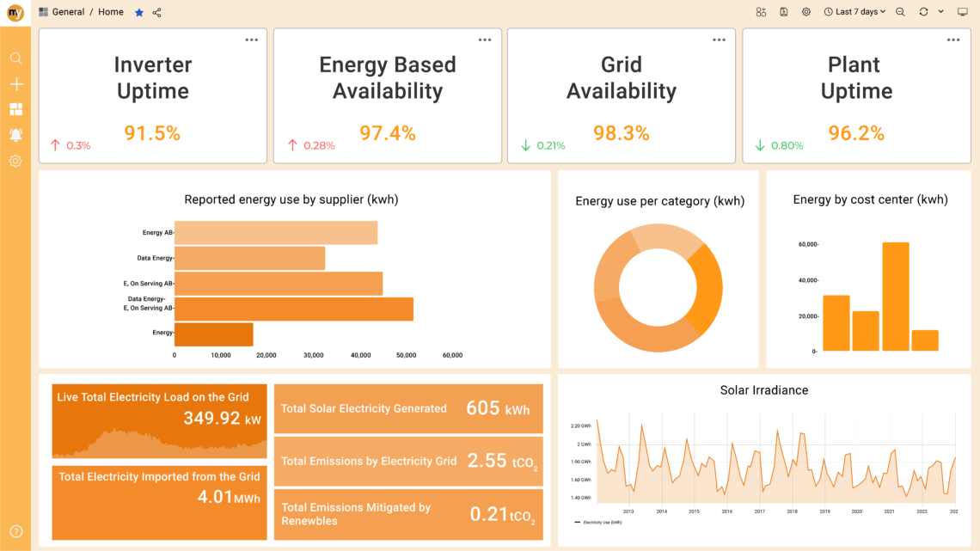This screenshot has width=980, height=551.
Task: Open the search panel in the sidebar
Action: [x=15, y=58]
